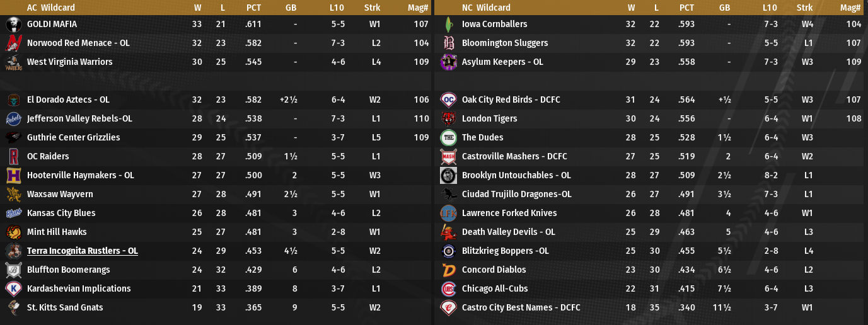Click the NC Wildcard Mag# column header

coord(850,8)
